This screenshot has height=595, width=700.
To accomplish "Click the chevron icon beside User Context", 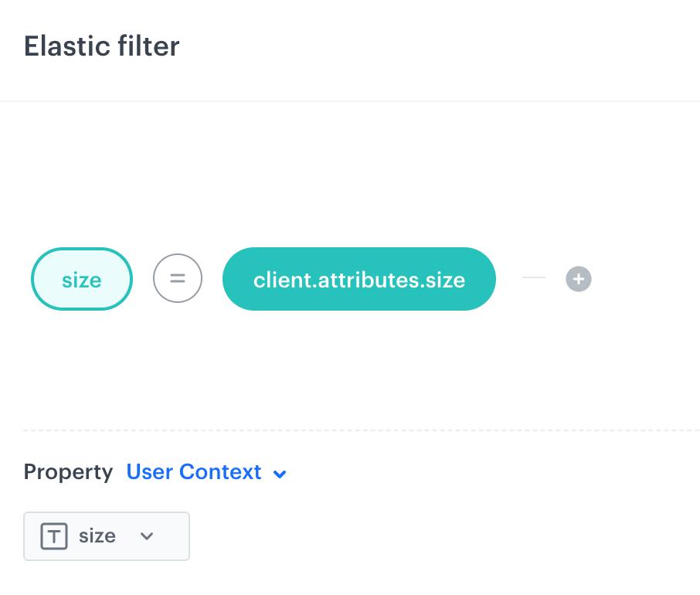I will click(x=280, y=473).
